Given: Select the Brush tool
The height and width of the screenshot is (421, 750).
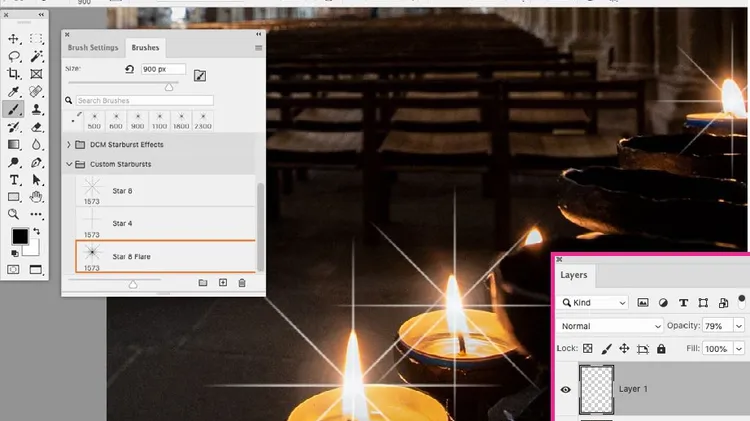Looking at the screenshot, I should (13, 109).
